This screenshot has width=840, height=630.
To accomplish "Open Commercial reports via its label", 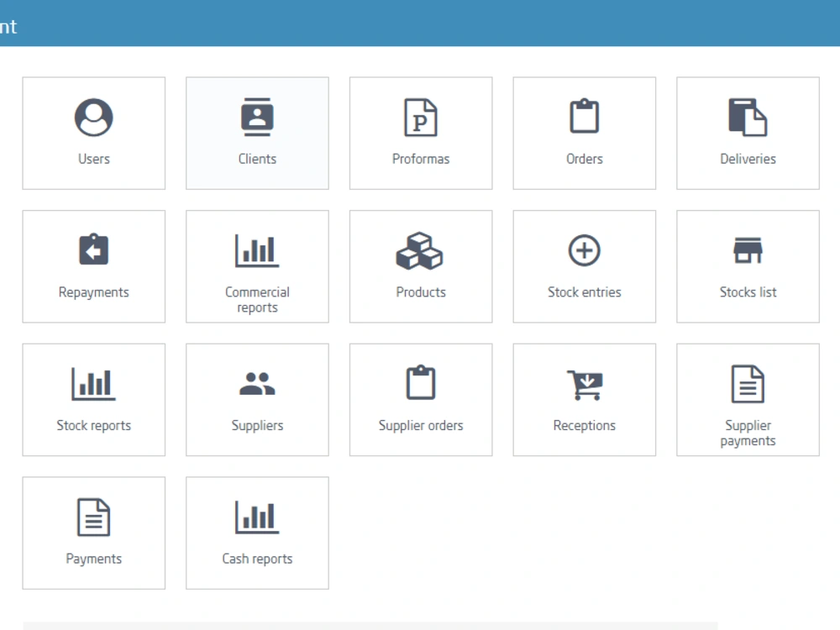I will click(x=257, y=300).
